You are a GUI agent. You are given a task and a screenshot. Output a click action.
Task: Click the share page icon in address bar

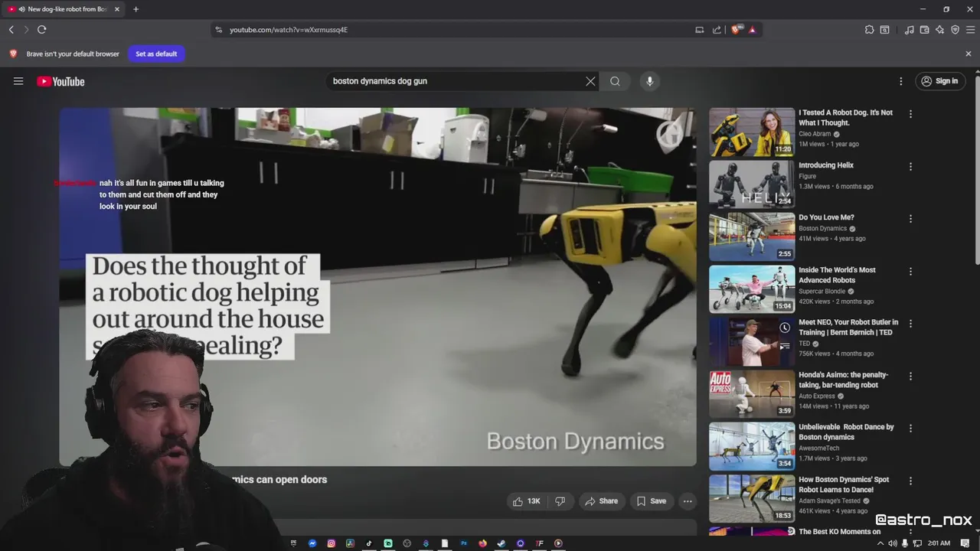pyautogui.click(x=717, y=30)
